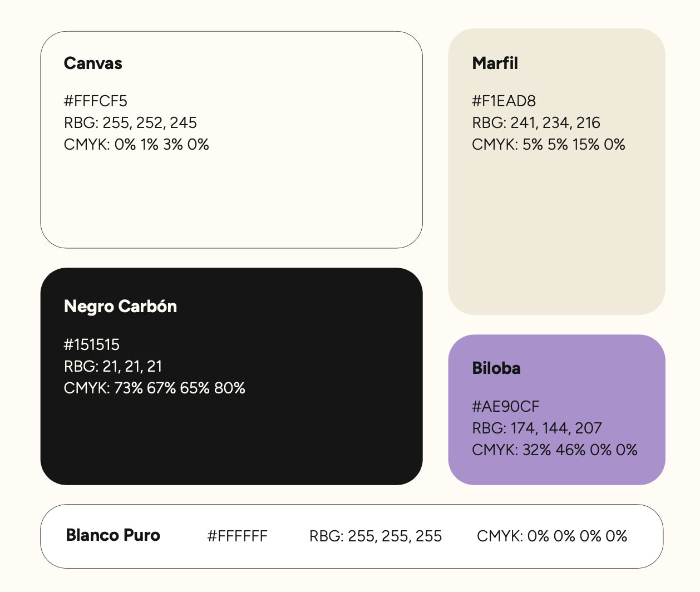This screenshot has height=592, width=700.
Task: Click the Blanco Puro swatch bar
Action: (x=352, y=536)
